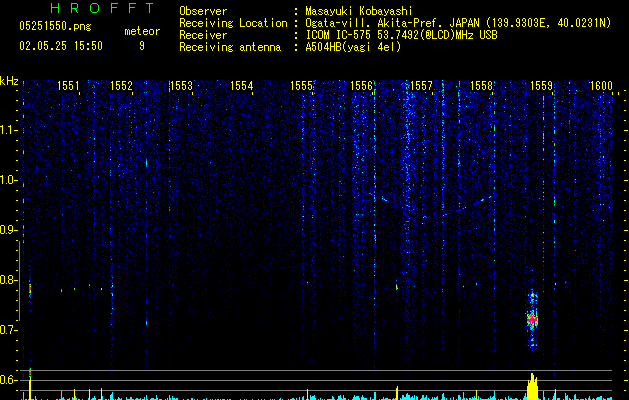
Task: Click the A504HB(yagi 4el) antenna text
Action: click(353, 47)
